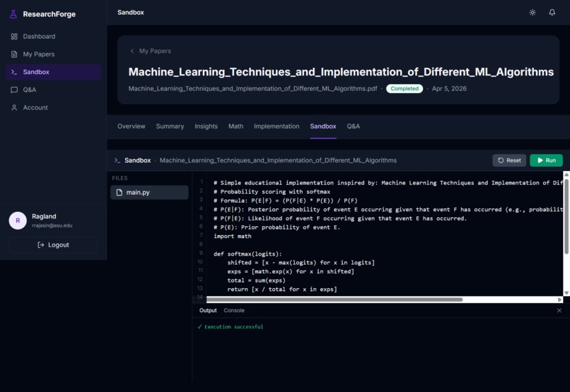570x392 pixels.
Task: Log out with the Logout button
Action: 53,245
